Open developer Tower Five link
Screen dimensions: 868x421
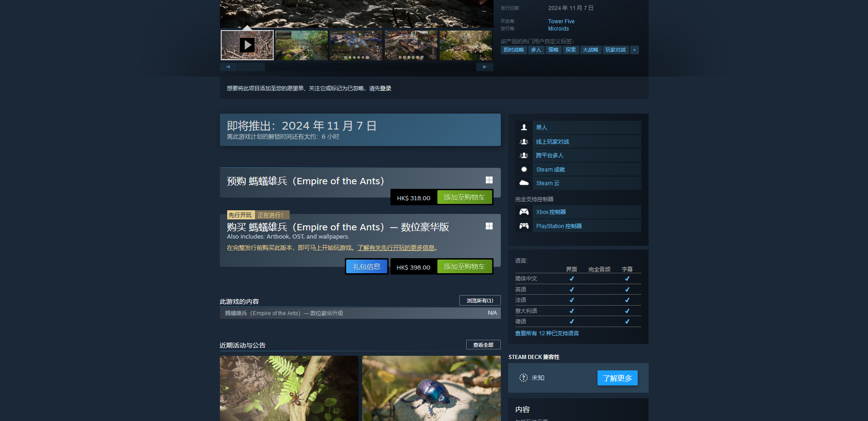pyautogui.click(x=561, y=21)
